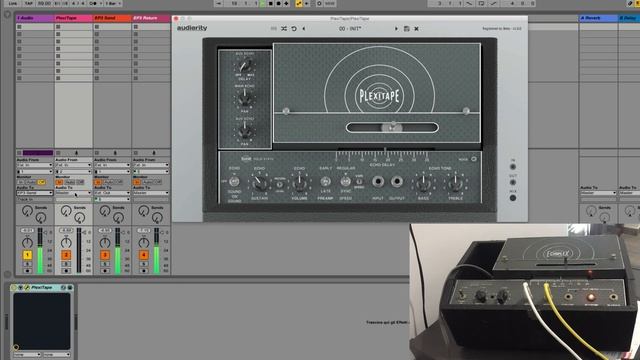Select the A Reverb return track header
640x360 pixels.
[598, 18]
